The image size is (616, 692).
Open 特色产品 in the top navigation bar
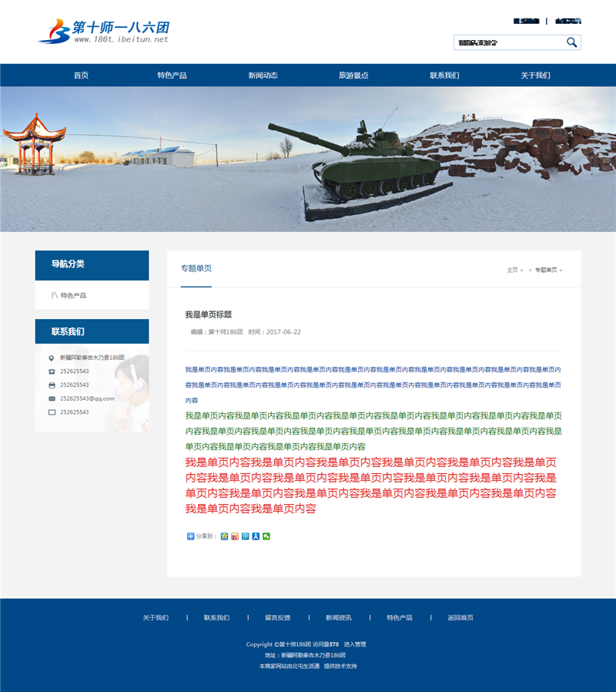tap(172, 76)
